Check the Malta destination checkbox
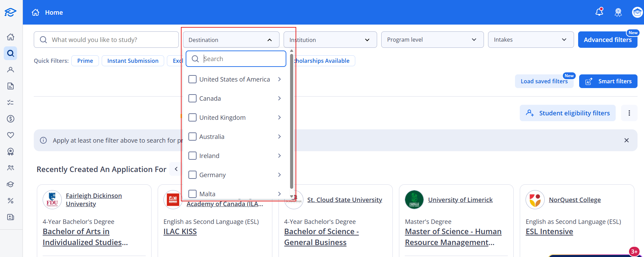The width and height of the screenshot is (644, 257). click(192, 194)
